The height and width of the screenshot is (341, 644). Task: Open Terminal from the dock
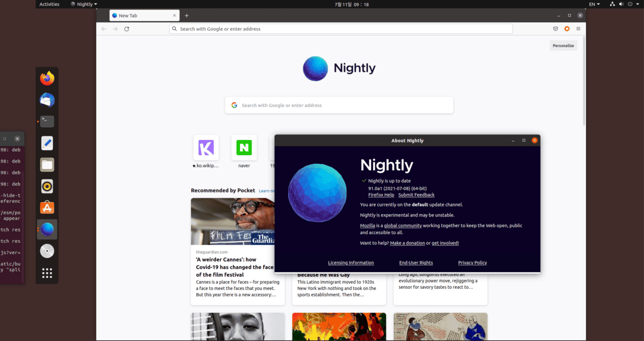coord(47,121)
